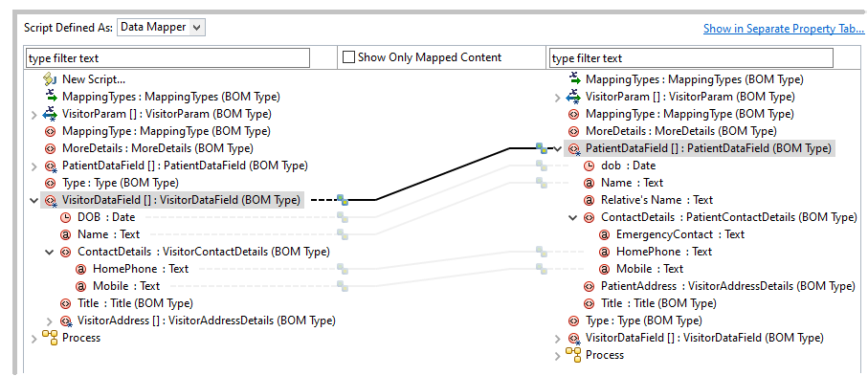Select PatientDataField mapping target connector
The image size is (868, 376).
coord(542,148)
